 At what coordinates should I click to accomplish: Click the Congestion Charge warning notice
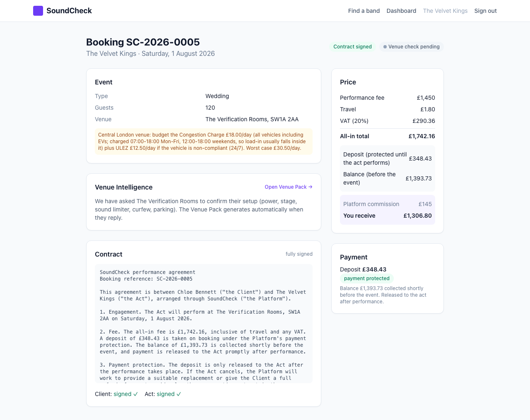pos(204,142)
